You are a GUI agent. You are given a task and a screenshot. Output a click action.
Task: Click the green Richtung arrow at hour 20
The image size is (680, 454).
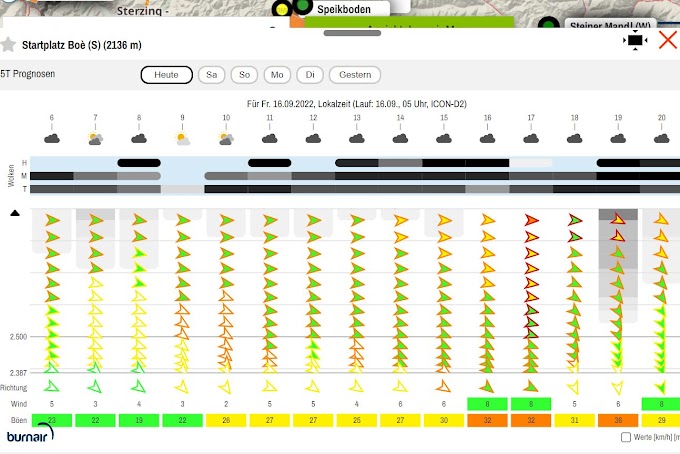661,387
